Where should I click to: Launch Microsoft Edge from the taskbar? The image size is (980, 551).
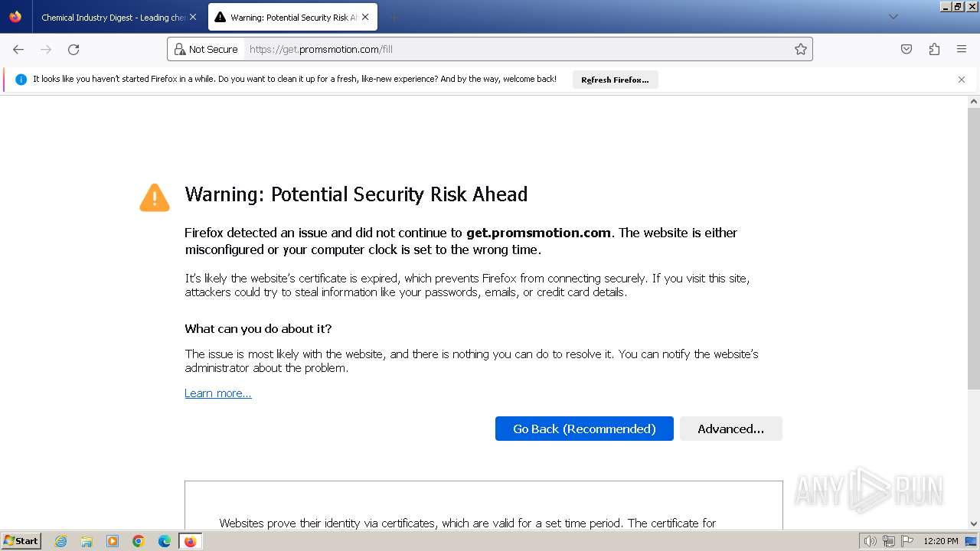pyautogui.click(x=165, y=541)
